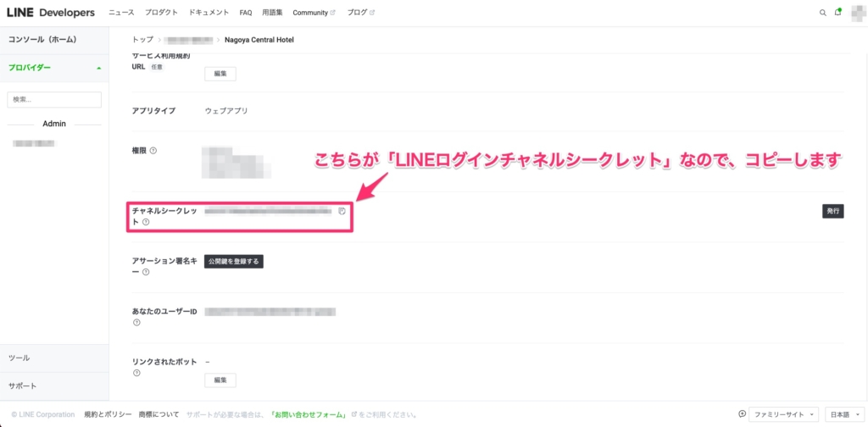
Task: Go to トップ in the breadcrumb
Action: click(x=142, y=40)
